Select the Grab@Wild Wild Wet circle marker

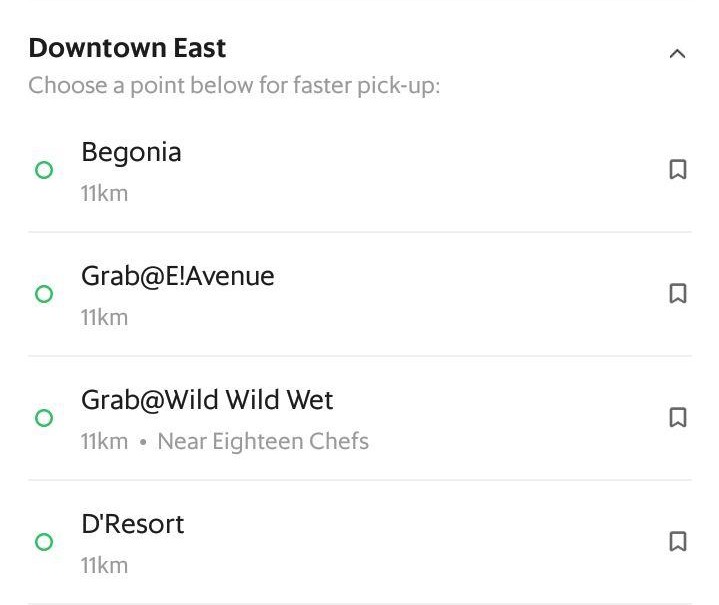[x=44, y=418]
